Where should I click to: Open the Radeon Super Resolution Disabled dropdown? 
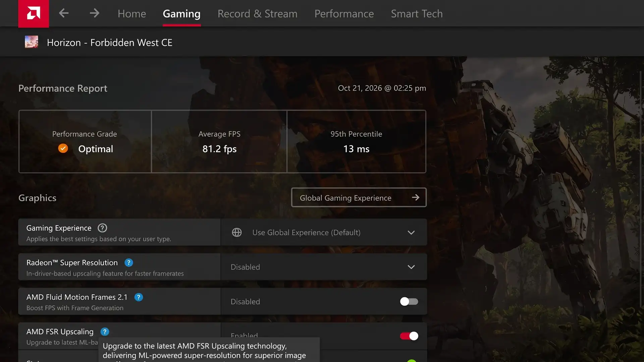324,267
